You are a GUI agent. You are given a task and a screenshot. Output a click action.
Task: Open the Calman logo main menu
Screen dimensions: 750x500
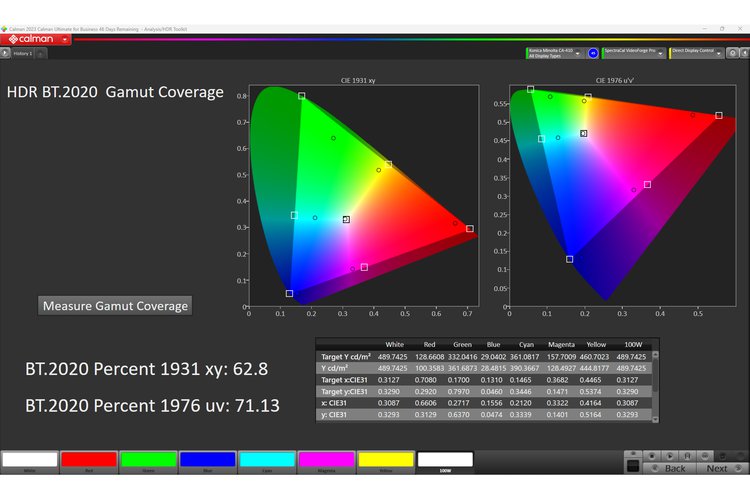pos(30,39)
